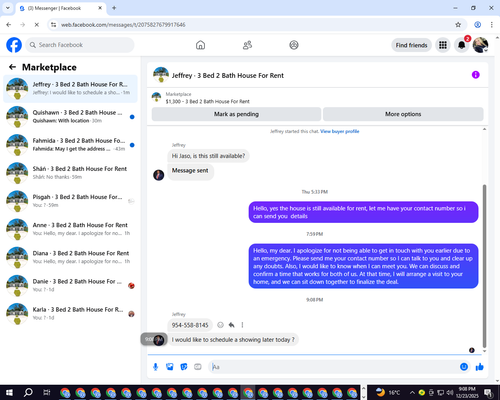Open the View buyer profile link
Image resolution: width=500 pixels, height=400 pixels.
(340, 131)
